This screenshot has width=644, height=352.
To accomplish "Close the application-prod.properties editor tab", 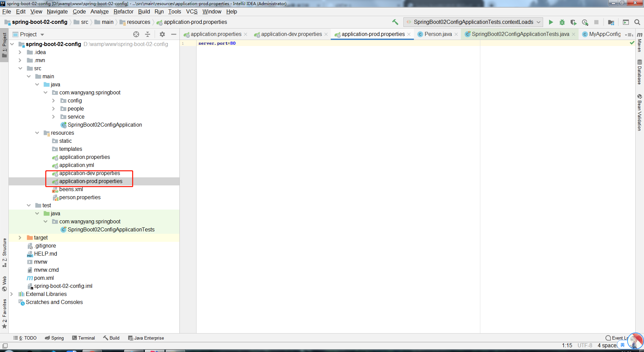I will 409,34.
